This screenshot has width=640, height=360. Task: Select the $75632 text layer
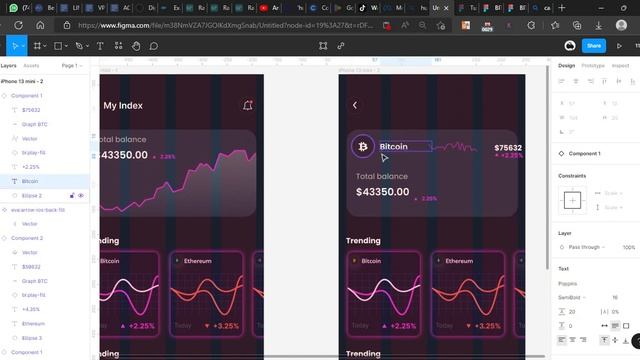tap(31, 110)
